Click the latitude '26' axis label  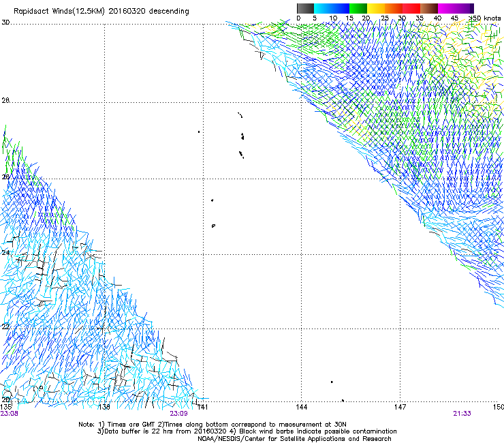click(x=5, y=177)
